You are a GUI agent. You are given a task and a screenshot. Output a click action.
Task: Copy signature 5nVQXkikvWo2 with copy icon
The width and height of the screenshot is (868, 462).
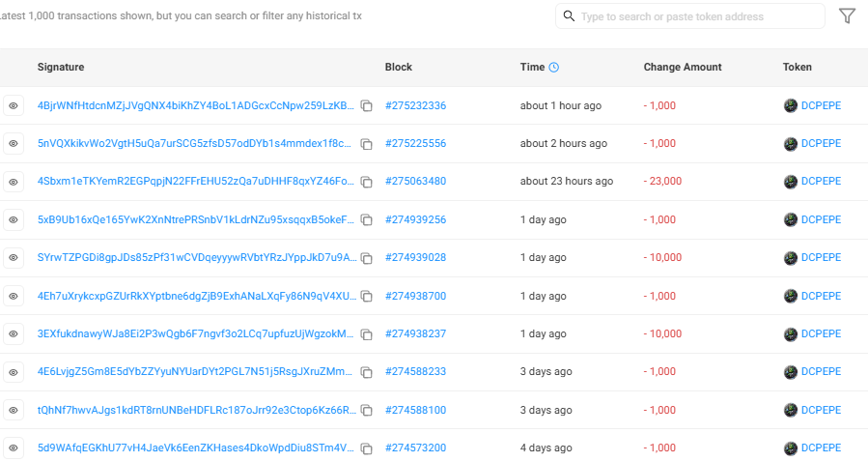pos(367,144)
